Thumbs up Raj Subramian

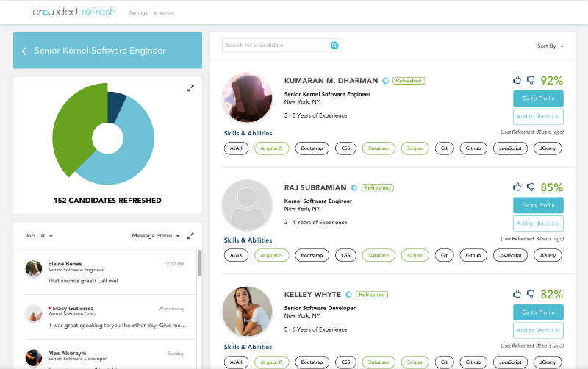pyautogui.click(x=517, y=187)
